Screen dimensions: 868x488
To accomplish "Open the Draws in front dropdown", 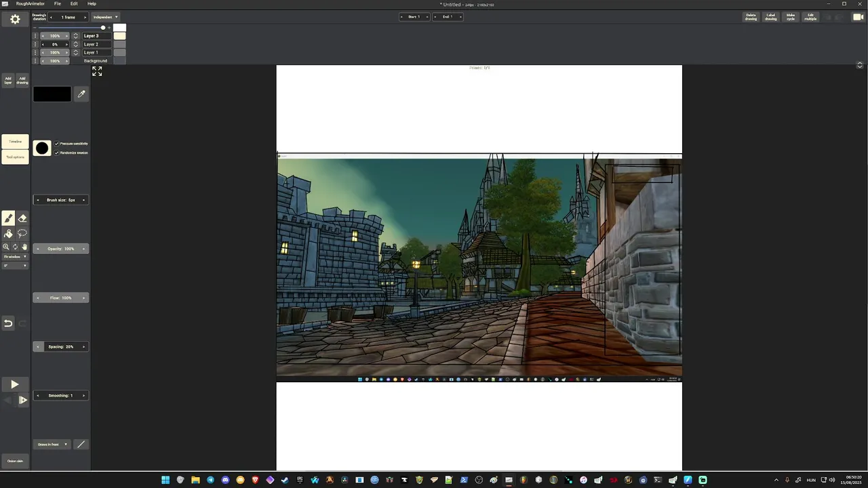I will click(x=52, y=445).
